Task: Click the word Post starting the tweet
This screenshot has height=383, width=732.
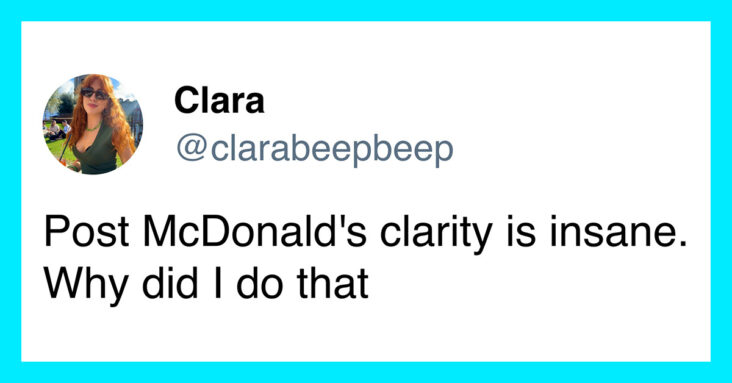Action: coord(86,232)
